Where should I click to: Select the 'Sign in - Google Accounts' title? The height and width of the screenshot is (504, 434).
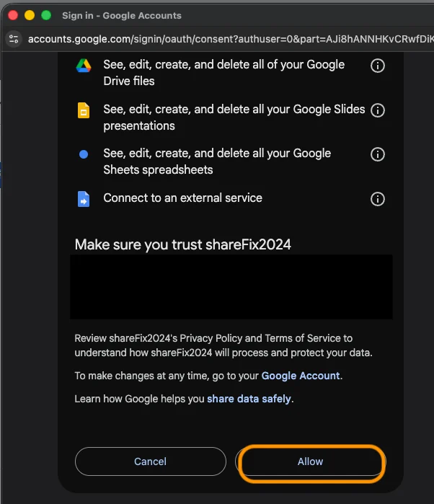click(x=121, y=15)
